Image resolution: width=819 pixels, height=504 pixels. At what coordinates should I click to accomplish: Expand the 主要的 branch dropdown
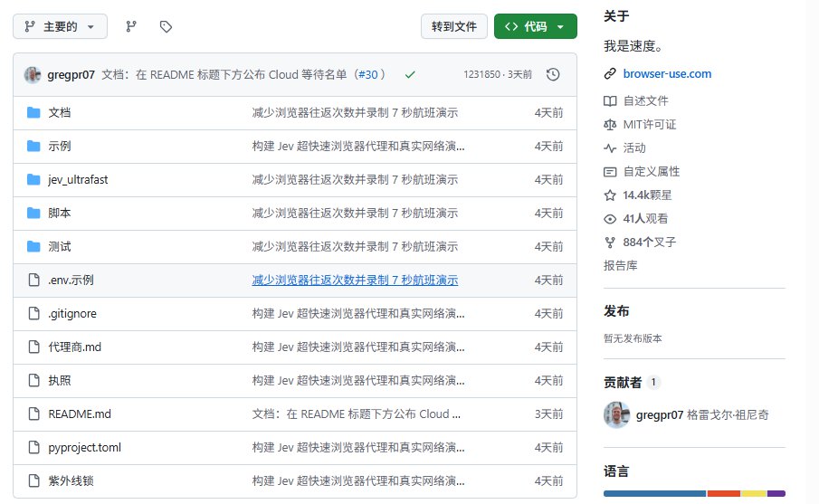[60, 26]
